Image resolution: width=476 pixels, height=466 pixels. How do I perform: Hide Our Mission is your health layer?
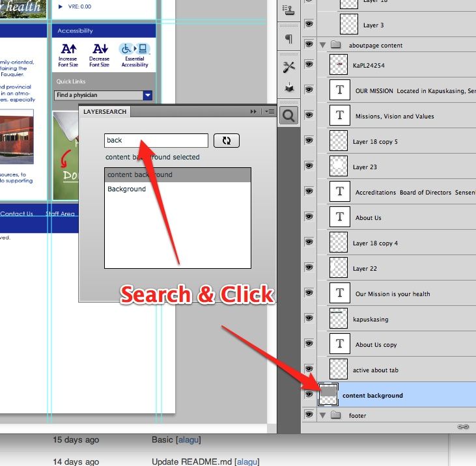click(309, 292)
